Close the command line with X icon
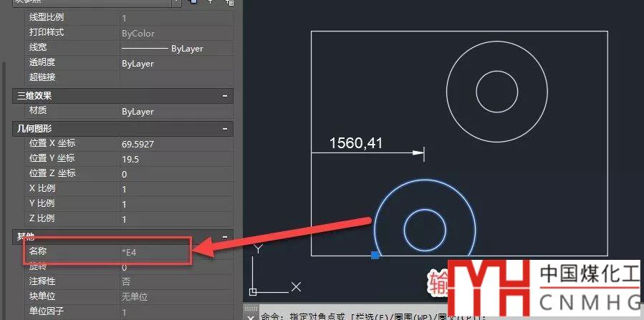 [250, 316]
